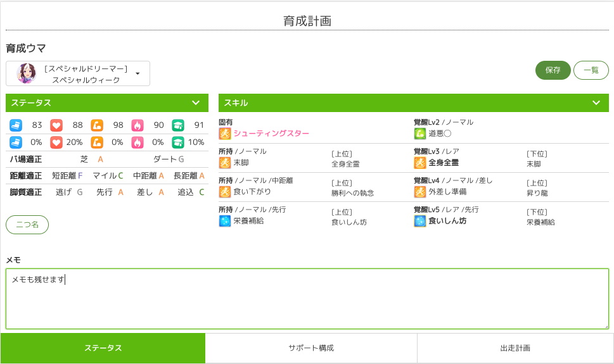Click the green 道悪○ skill icon
The width and height of the screenshot is (614, 364).
(x=419, y=134)
